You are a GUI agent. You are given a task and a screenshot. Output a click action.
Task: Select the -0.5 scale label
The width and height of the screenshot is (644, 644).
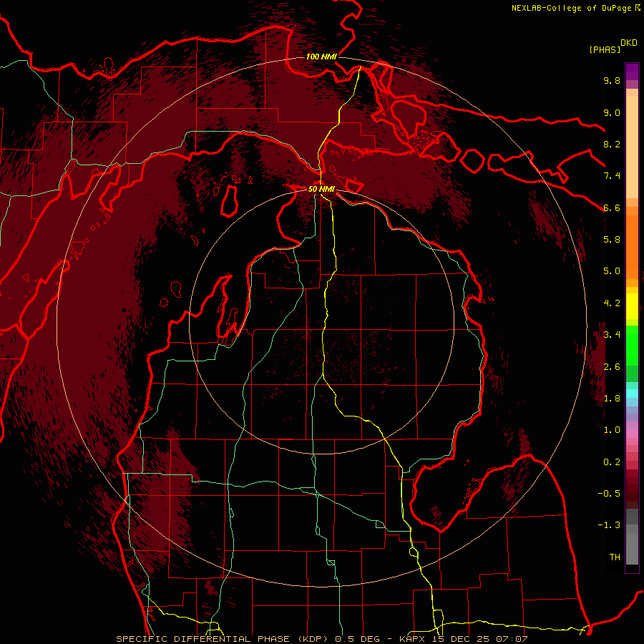click(x=609, y=494)
